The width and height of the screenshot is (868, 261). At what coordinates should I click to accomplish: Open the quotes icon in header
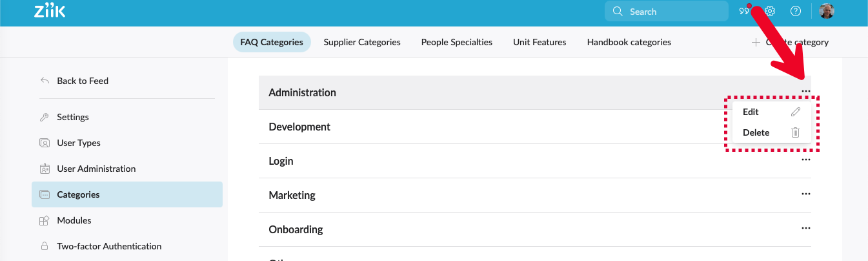[743, 12]
